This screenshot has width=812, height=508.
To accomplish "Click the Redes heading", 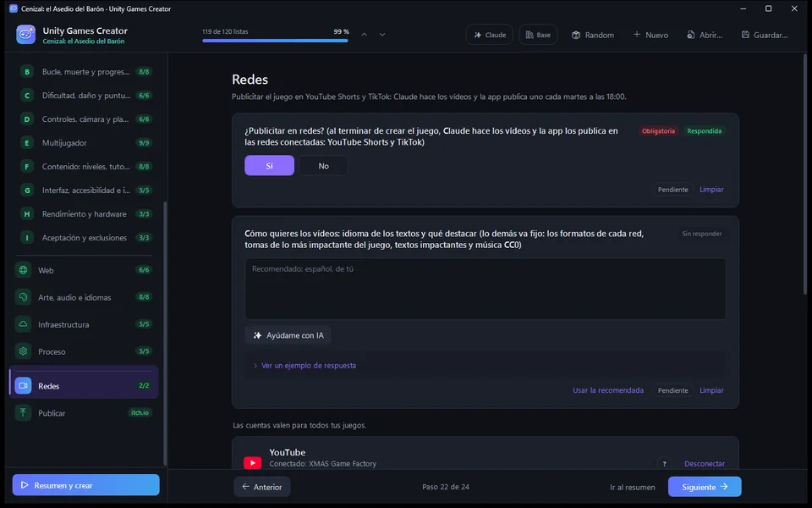I will (x=250, y=80).
